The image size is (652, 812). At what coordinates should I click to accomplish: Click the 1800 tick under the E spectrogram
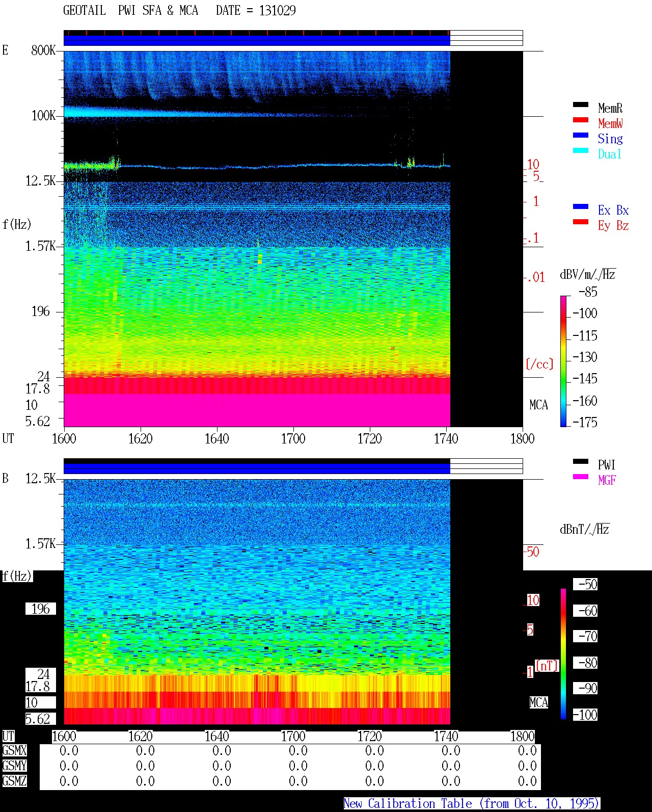523,439
